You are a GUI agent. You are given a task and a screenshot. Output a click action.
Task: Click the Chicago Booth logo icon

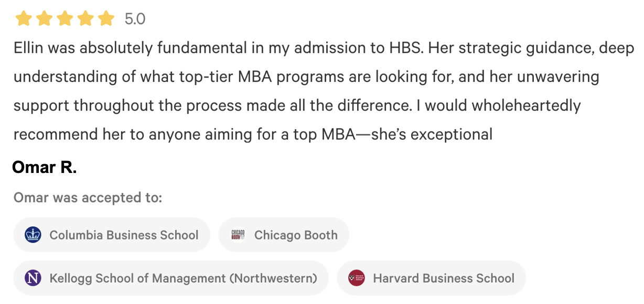click(x=238, y=234)
